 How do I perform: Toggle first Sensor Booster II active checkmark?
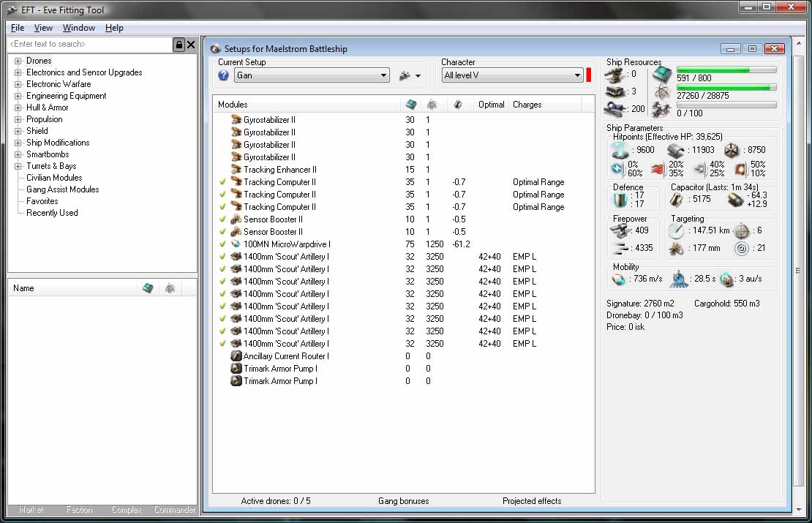click(222, 219)
